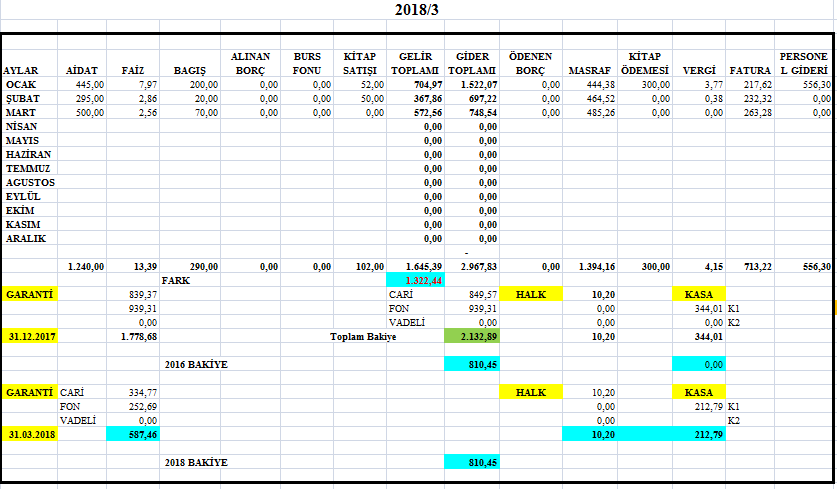Click ŞUBAT masraf value 464,52
Viewport: 837px width, 489px height.
[x=600, y=99]
